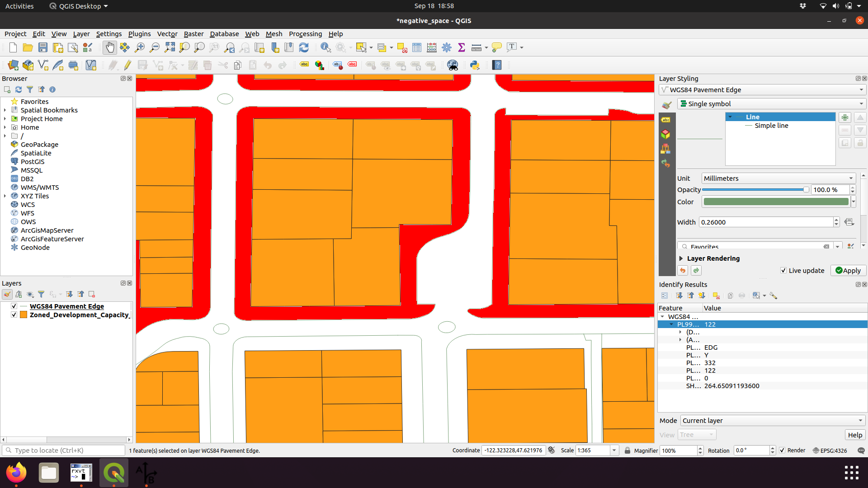This screenshot has width=868, height=488.
Task: Toggle the Live update checkbox
Action: tap(783, 271)
